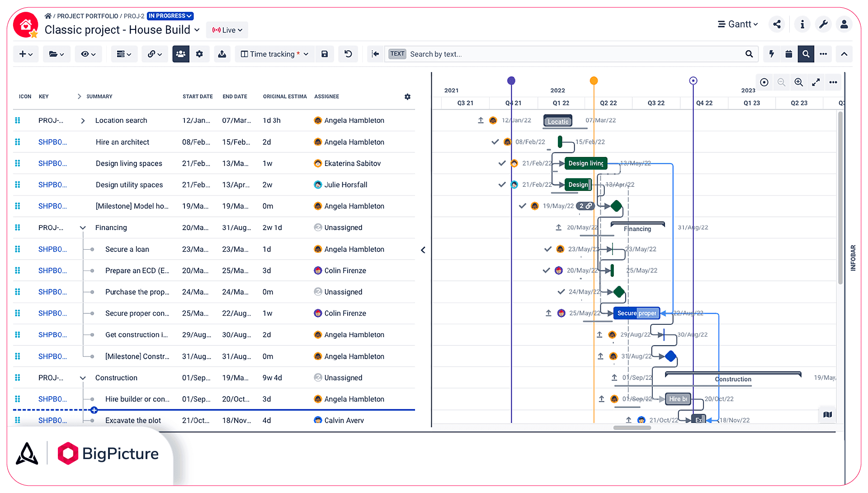Open the column settings gear in table header
Image resolution: width=868 pixels, height=493 pixels.
(407, 97)
